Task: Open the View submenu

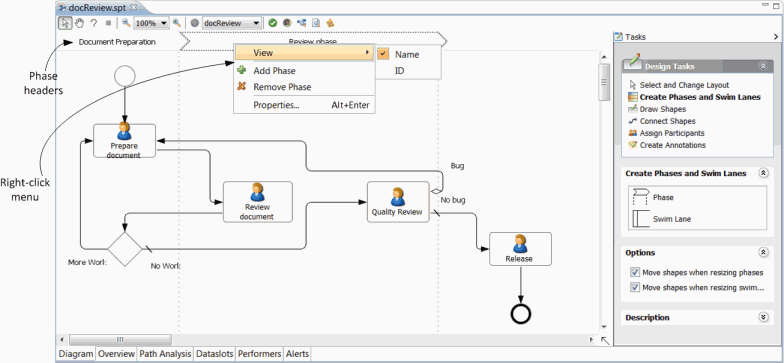Action: [304, 52]
